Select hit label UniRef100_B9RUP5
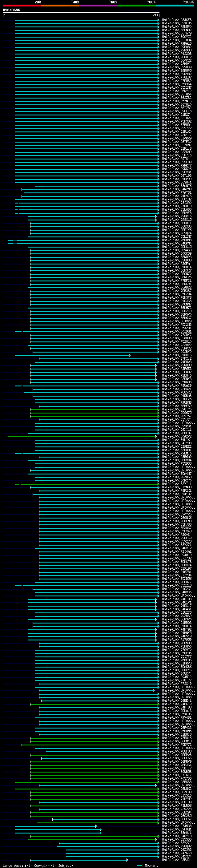The image size is (197, 868). coord(176,71)
